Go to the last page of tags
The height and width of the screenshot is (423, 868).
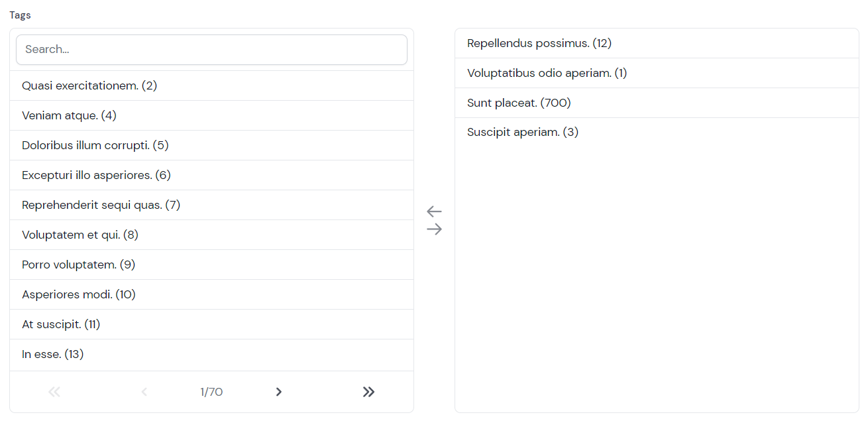pyautogui.click(x=368, y=392)
